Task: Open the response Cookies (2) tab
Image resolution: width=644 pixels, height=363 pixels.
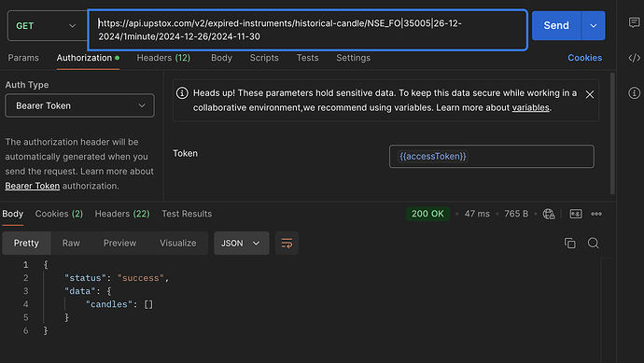Action: [x=59, y=214]
